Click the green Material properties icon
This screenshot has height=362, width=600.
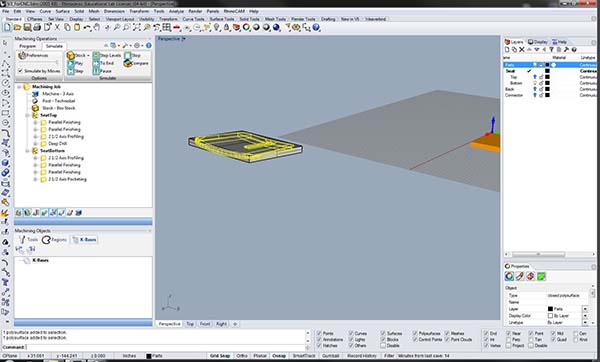pos(541,276)
